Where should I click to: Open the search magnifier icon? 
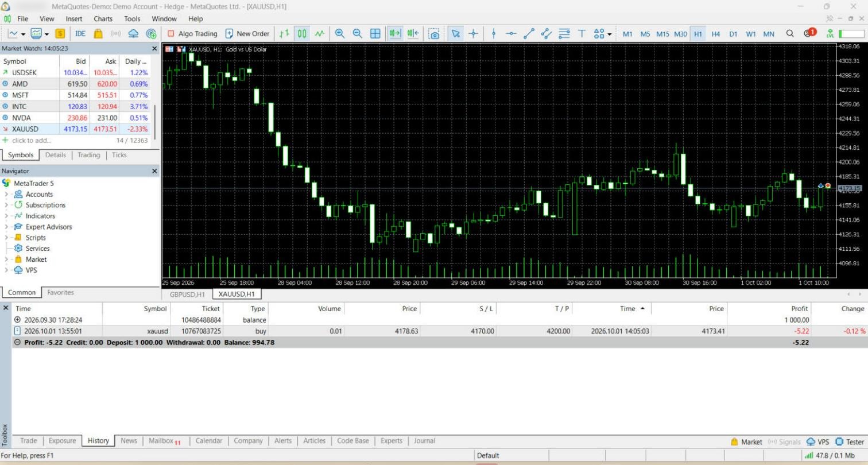tap(790, 33)
